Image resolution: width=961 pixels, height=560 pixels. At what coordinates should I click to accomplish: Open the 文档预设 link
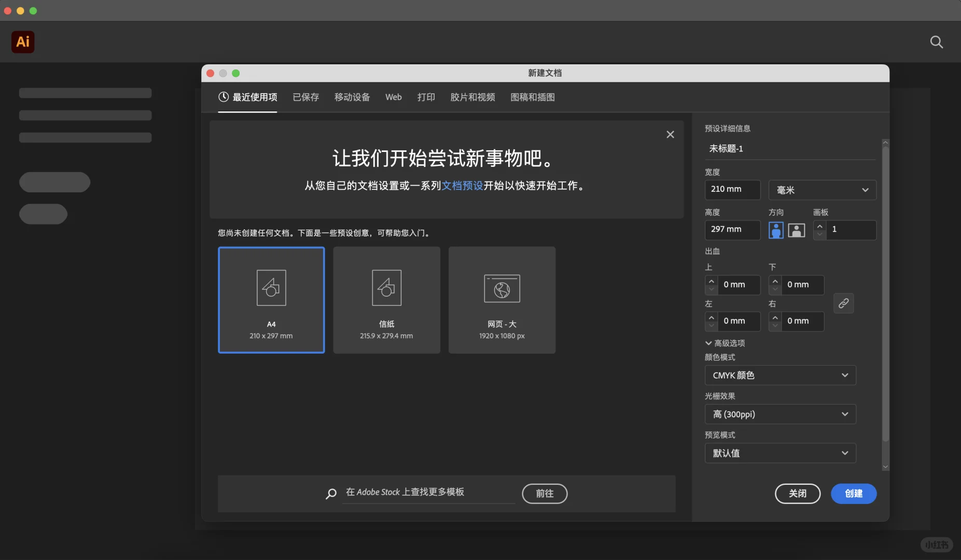pos(462,186)
